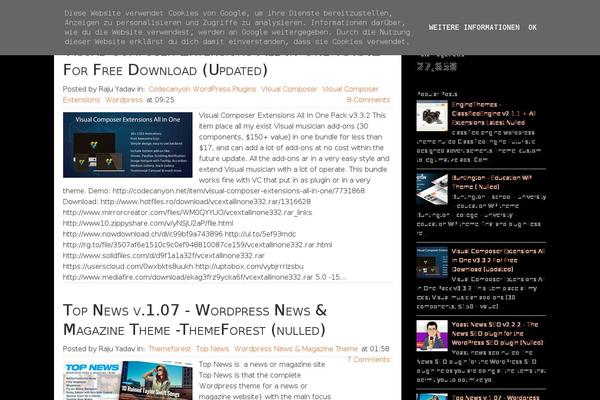
Task: Open the Themeforest label link
Action: 170,349
